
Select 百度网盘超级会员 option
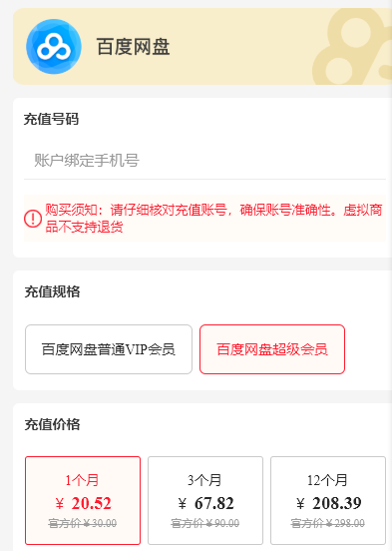[272, 349]
